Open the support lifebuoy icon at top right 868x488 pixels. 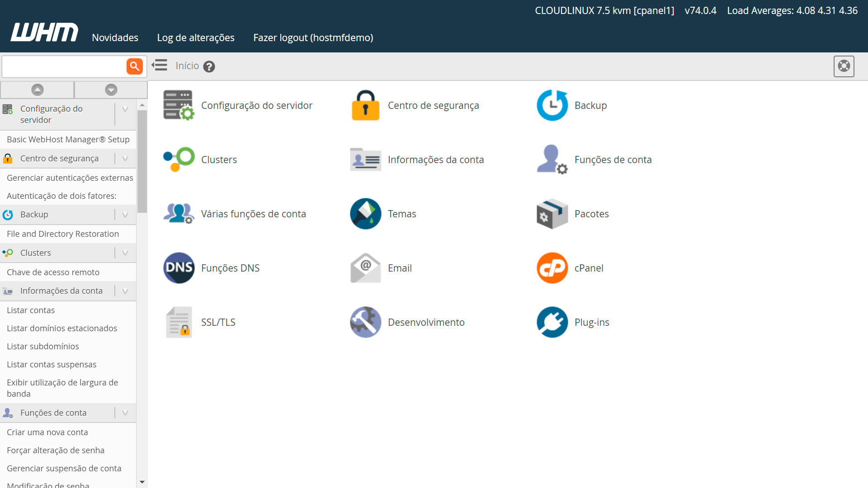pos(844,66)
